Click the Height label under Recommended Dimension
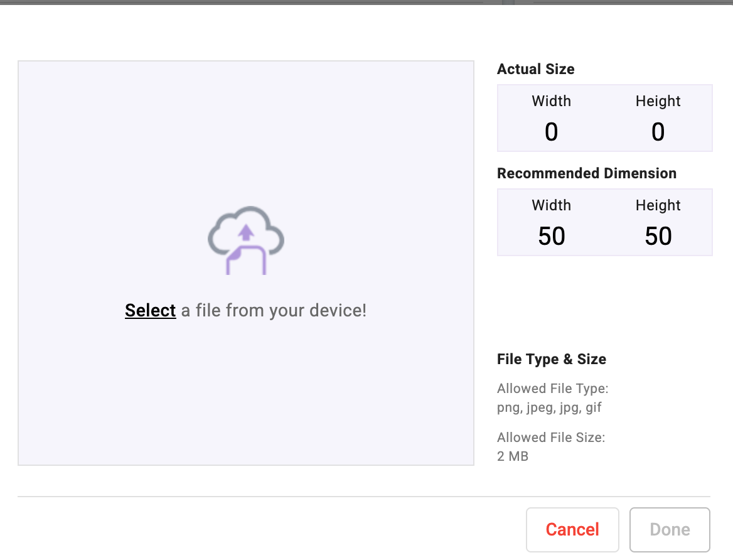 [658, 205]
